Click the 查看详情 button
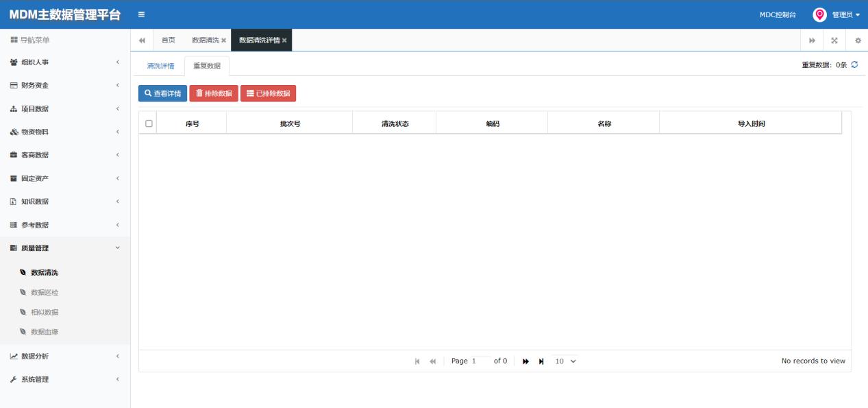Screen dimensions: 868x408 162,93
